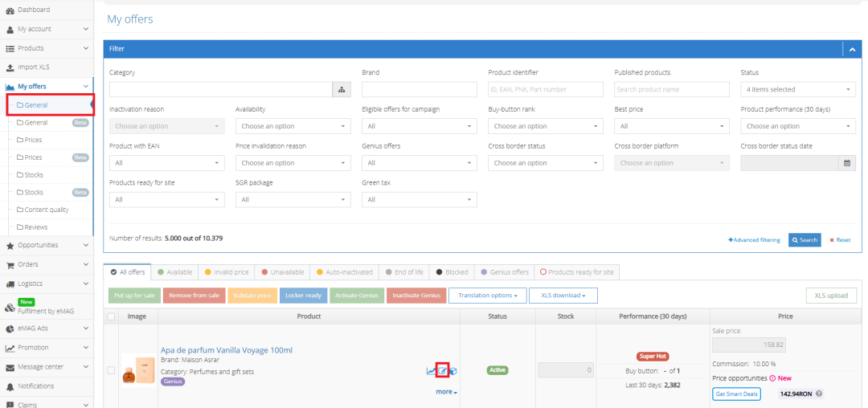This screenshot has height=408, width=868.
Task: Click Advanced filtering link
Action: [x=754, y=240]
